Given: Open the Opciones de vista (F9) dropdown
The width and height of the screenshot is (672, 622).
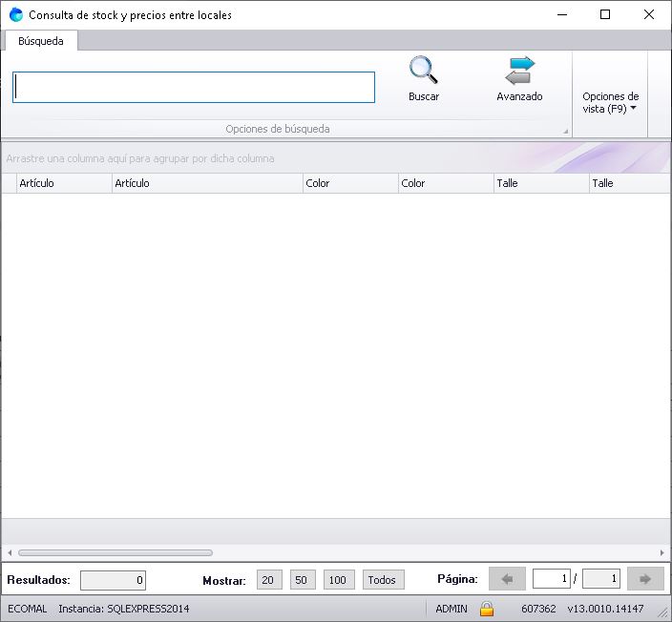Looking at the screenshot, I should coord(610,102).
